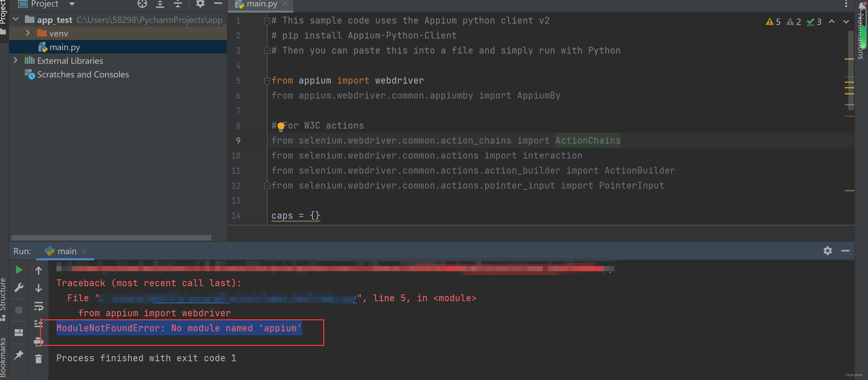This screenshot has width=868, height=380.
Task: Rerun main with green play button
Action: point(19,270)
